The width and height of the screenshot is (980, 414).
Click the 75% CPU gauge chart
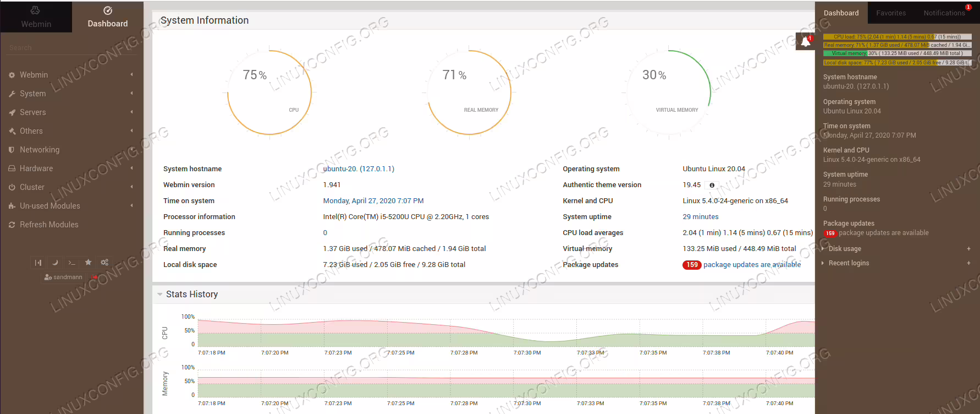[269, 92]
